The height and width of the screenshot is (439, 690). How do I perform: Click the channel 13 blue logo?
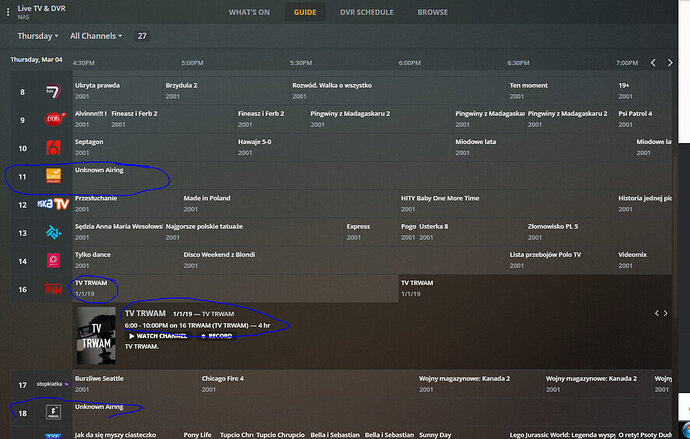(53, 232)
